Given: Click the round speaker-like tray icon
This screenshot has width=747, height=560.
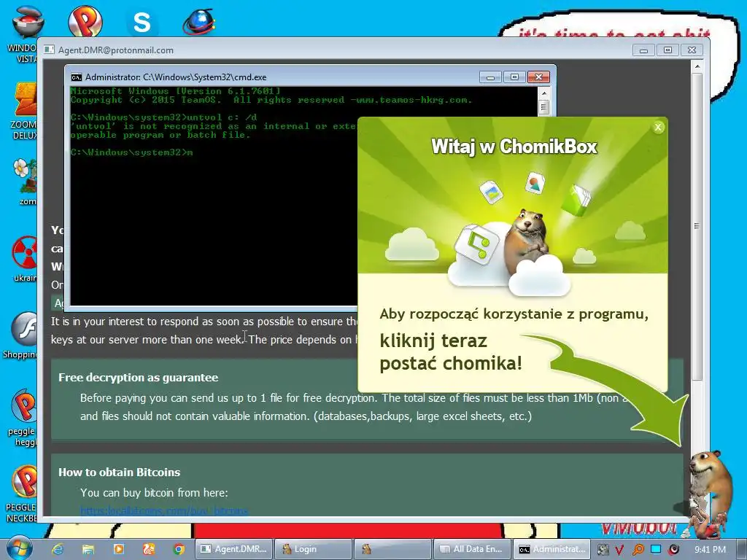Looking at the screenshot, I should click(x=673, y=550).
